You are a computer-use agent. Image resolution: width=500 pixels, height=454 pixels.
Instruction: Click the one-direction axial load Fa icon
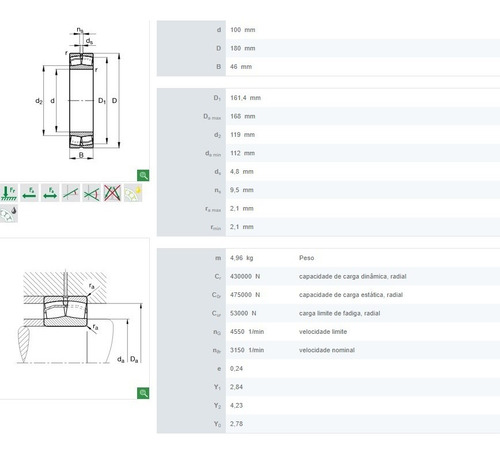pyautogui.click(x=29, y=193)
